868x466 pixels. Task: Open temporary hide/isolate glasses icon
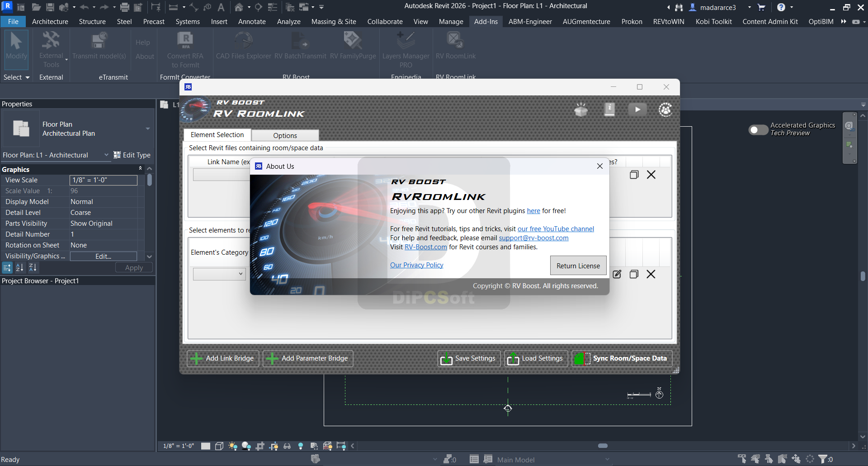click(287, 446)
